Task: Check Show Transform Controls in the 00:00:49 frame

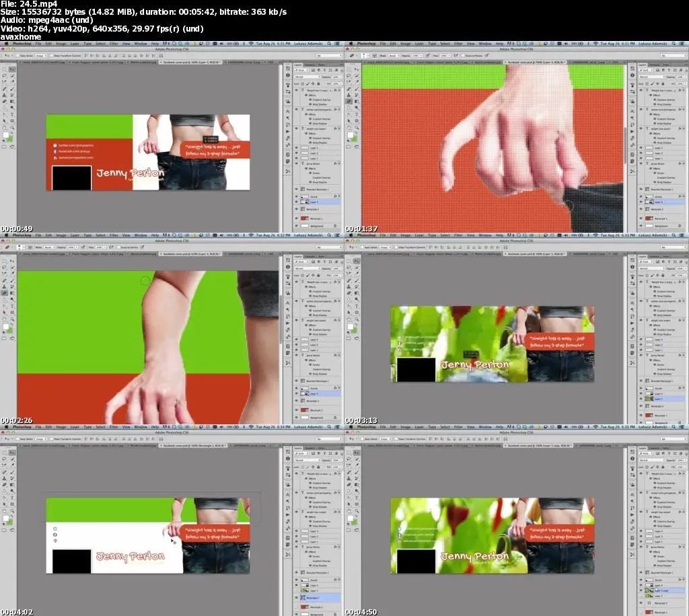Action: (51, 56)
